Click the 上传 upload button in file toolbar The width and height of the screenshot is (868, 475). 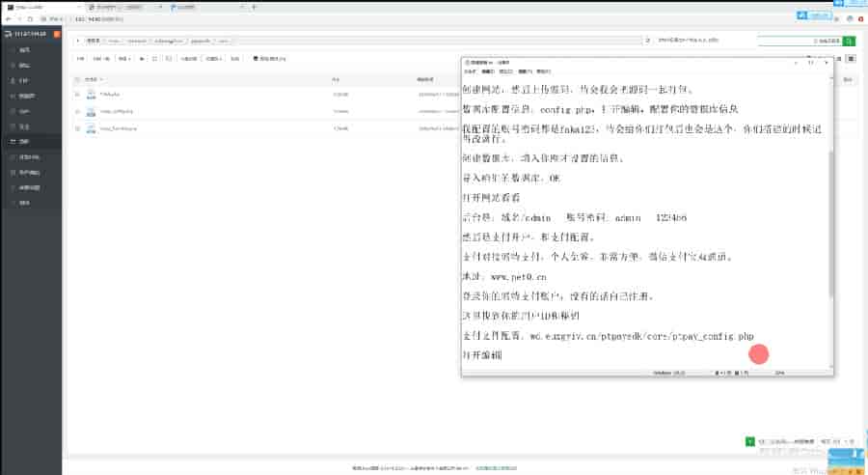82,59
